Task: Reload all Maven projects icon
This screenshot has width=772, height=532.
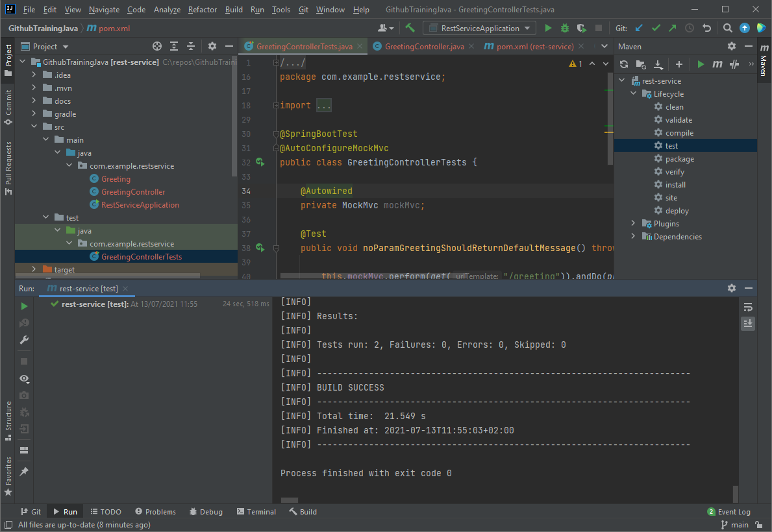Action: pyautogui.click(x=624, y=64)
